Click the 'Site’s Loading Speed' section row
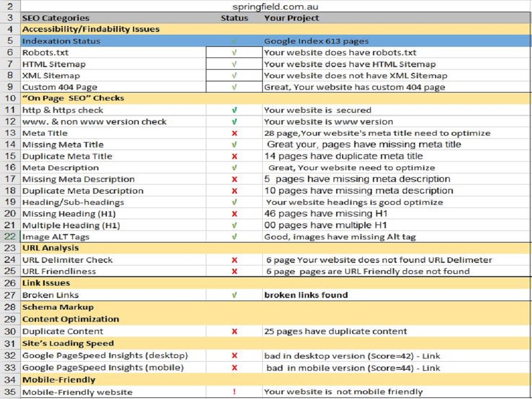 276,343
